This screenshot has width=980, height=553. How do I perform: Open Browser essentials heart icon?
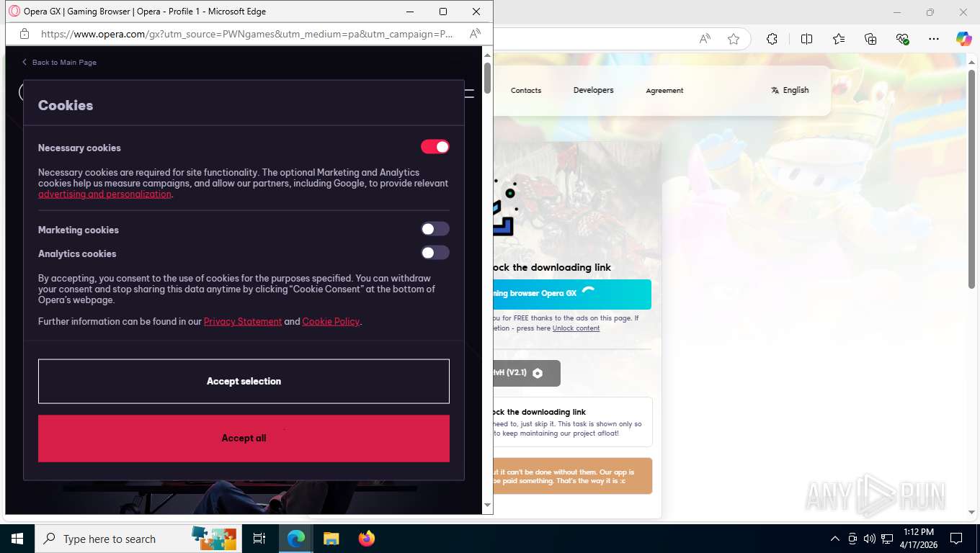point(902,39)
